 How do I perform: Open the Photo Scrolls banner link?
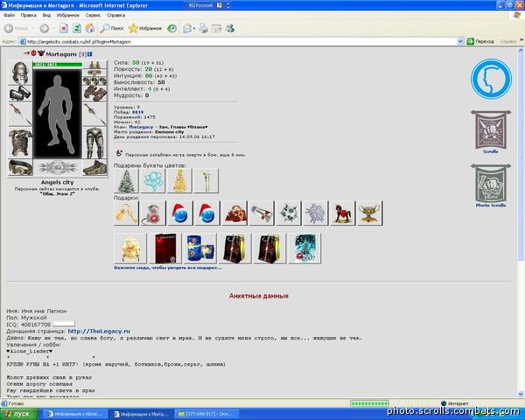[x=491, y=185]
